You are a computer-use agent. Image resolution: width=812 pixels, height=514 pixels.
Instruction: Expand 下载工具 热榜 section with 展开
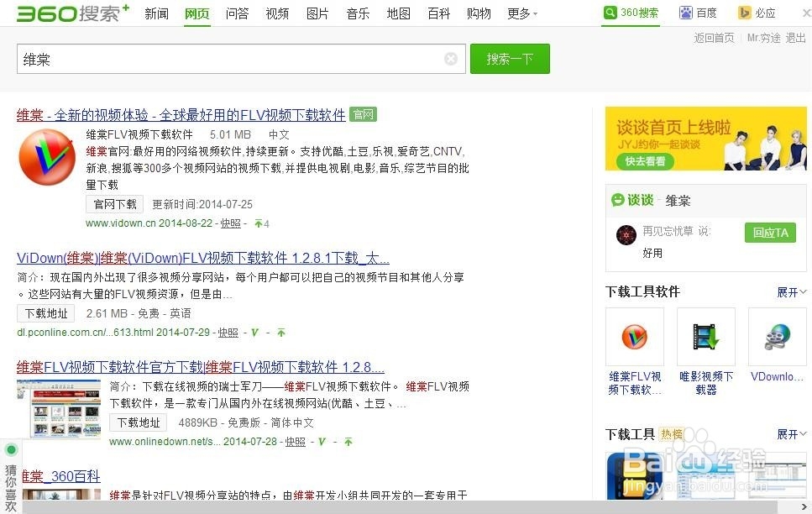click(792, 434)
